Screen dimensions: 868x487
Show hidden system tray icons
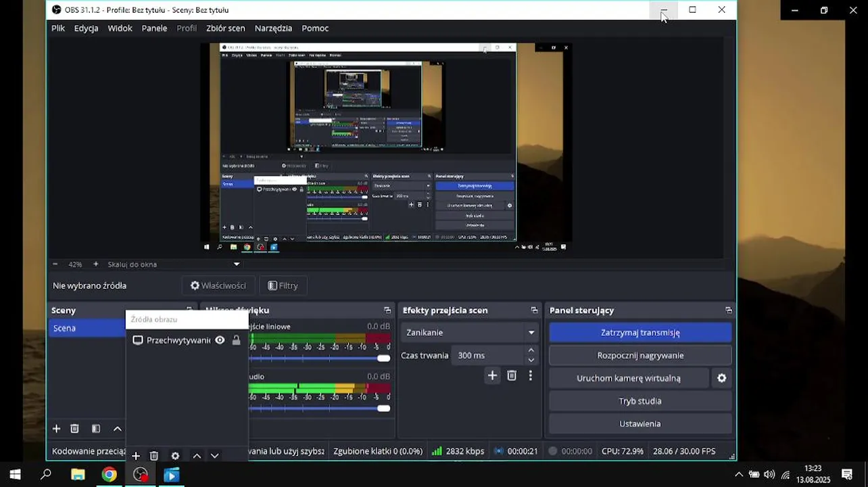[739, 475]
